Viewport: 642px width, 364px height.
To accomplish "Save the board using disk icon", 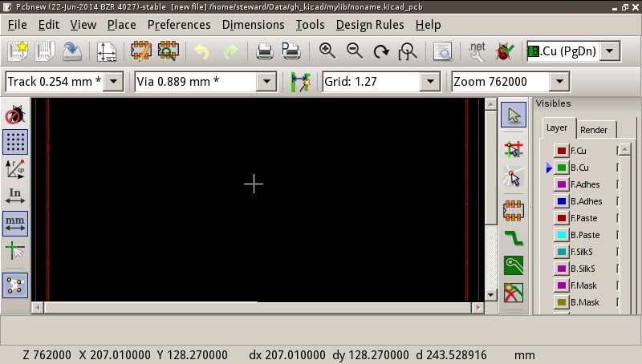I will [x=72, y=51].
